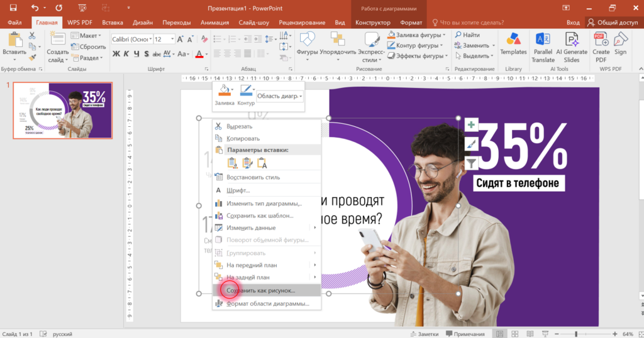Click the Общий доступ share button
Screen dimensions: 644x338
613,23
